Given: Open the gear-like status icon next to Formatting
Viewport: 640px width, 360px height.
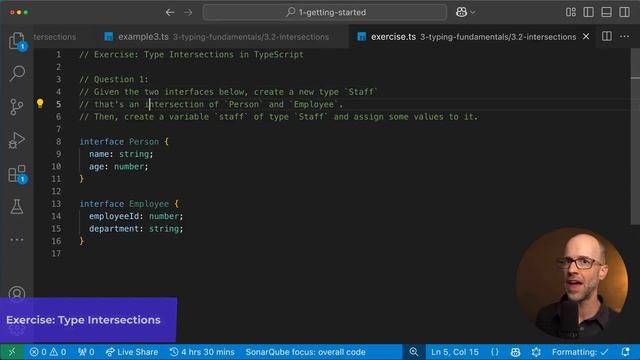Looking at the screenshot, I should coord(536,352).
